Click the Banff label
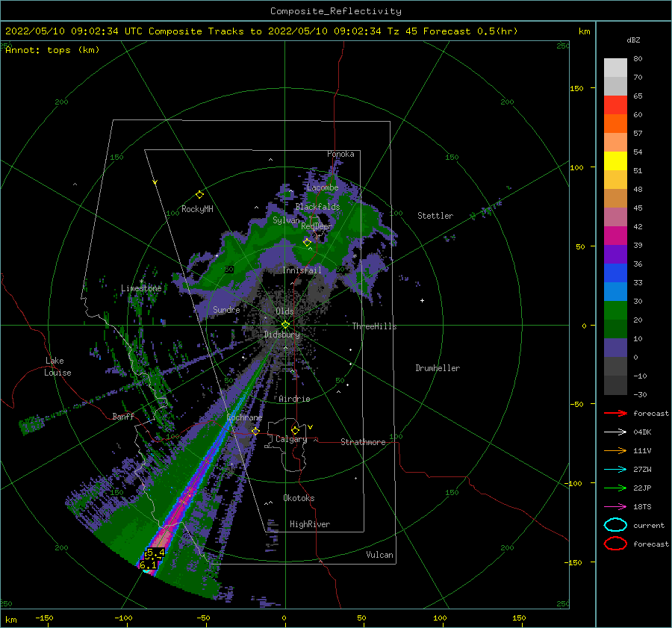The height and width of the screenshot is (628, 672). [123, 416]
